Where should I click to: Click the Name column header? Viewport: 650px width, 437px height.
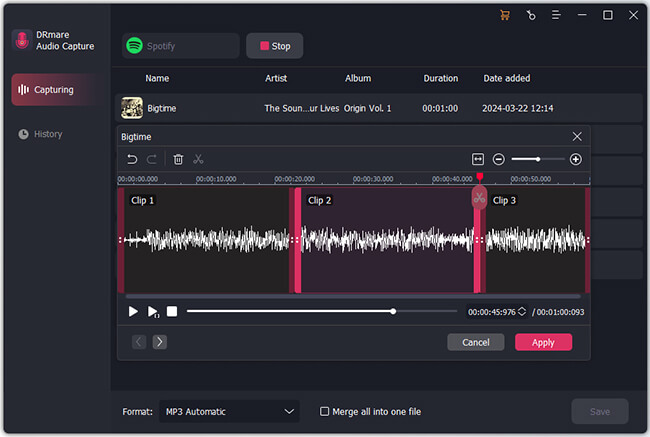(157, 78)
